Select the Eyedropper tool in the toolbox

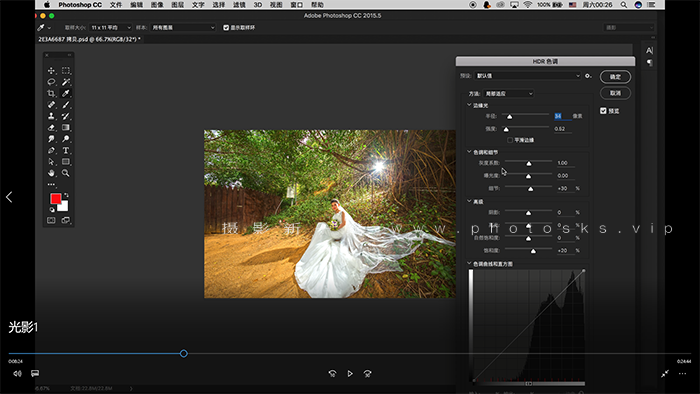pos(66,93)
